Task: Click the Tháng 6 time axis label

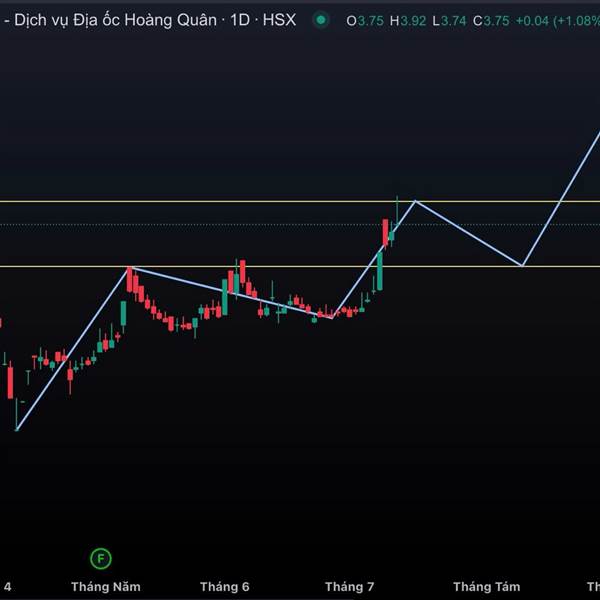Action: click(225, 587)
